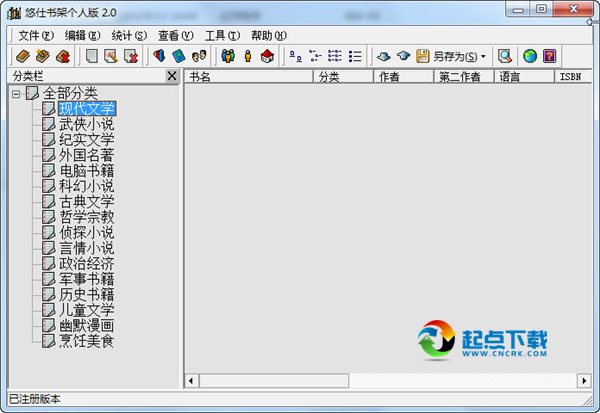Screen dimensions: 600x413
Task: Select the 军事书籍 category
Action: [87, 279]
